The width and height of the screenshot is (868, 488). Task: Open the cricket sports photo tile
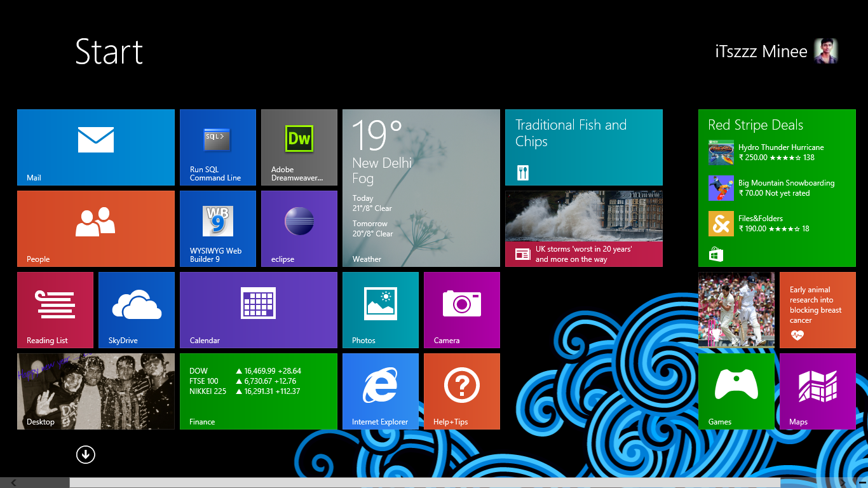click(x=736, y=310)
